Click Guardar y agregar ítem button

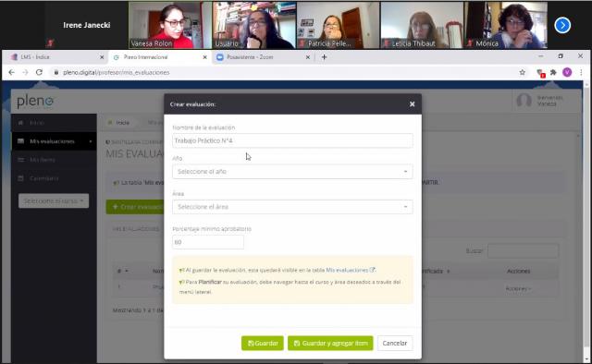pos(330,343)
